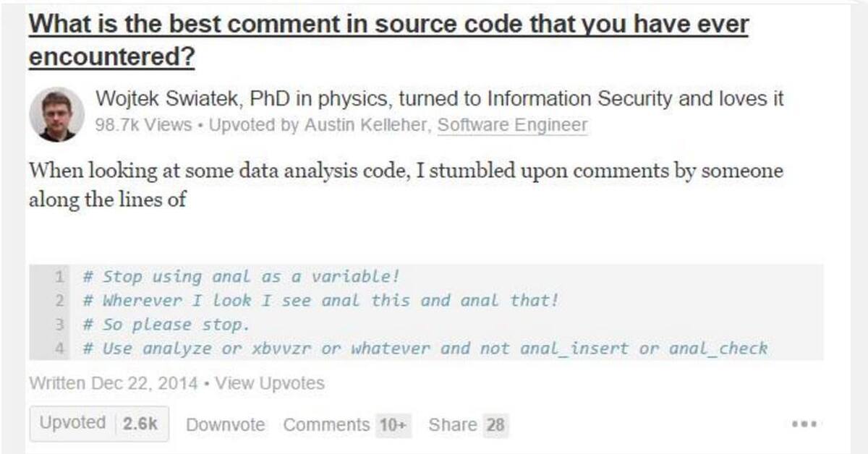
Task: Click the Share link
Action: click(x=453, y=425)
